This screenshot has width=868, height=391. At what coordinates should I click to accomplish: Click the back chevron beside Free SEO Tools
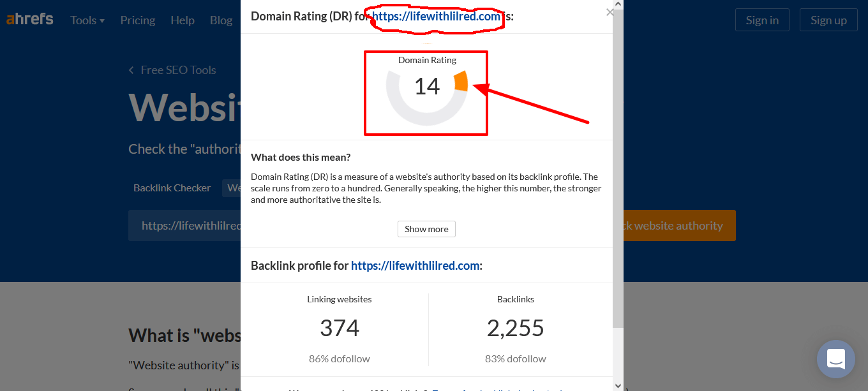[x=131, y=70]
